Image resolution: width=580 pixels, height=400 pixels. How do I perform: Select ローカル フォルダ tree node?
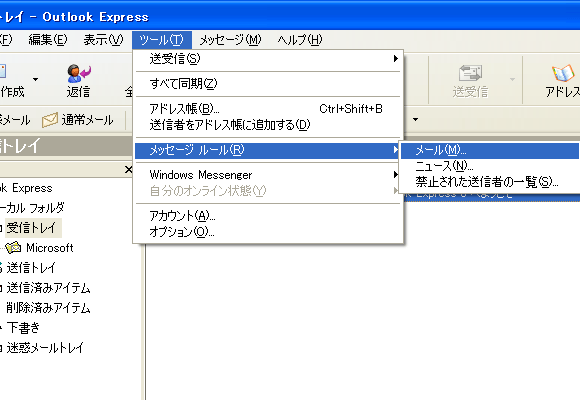coord(33,208)
